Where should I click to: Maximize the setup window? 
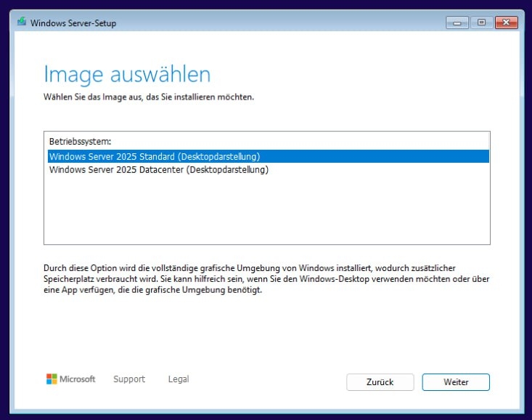pos(481,23)
